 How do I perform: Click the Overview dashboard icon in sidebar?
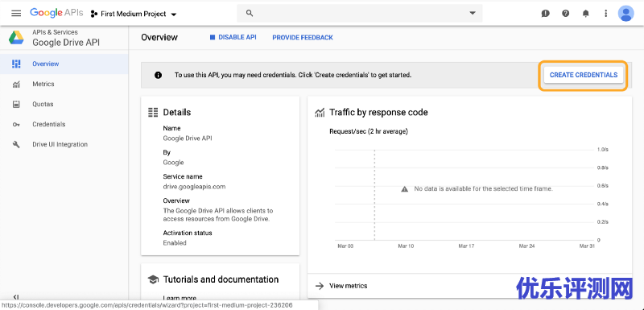(x=16, y=64)
